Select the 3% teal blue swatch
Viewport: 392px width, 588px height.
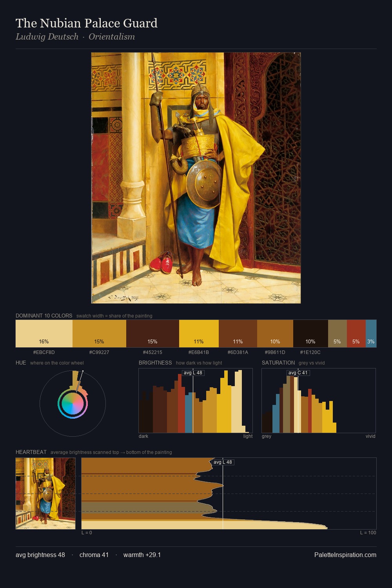(371, 334)
